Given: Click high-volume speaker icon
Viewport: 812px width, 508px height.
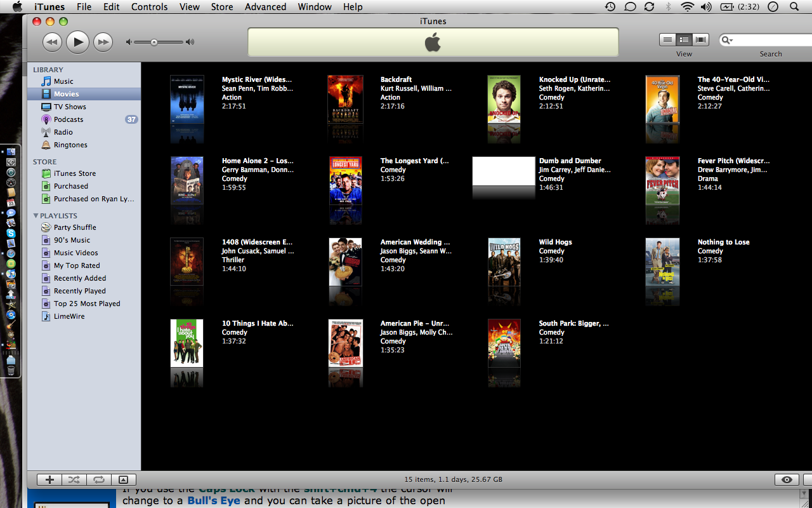Looking at the screenshot, I should (190, 43).
